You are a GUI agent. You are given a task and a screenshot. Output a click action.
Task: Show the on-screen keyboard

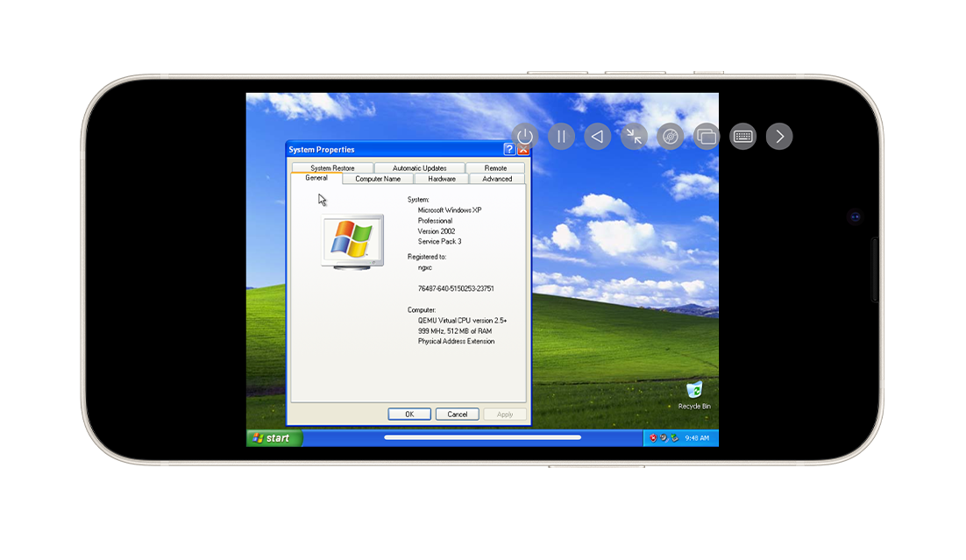743,136
